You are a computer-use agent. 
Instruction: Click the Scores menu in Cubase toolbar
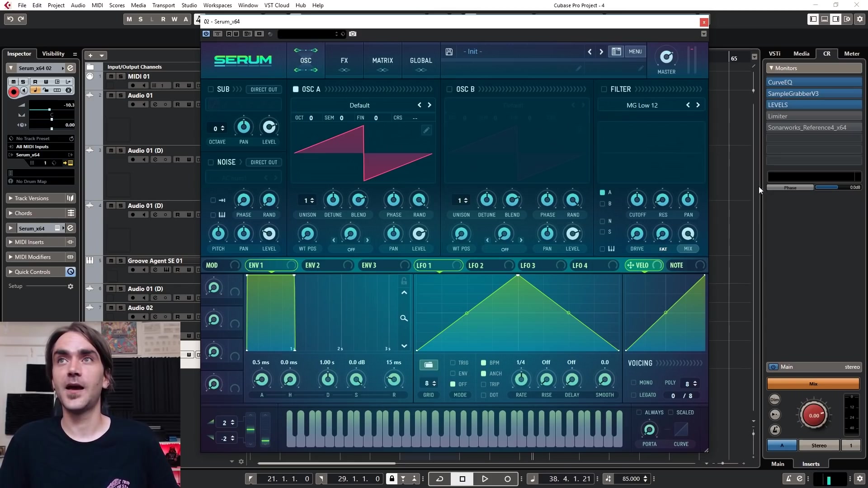point(116,5)
